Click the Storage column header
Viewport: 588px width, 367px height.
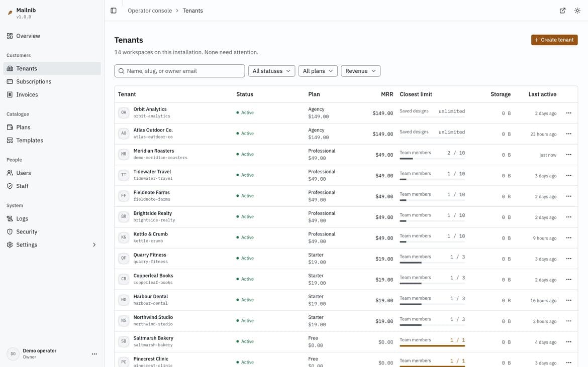(x=500, y=94)
